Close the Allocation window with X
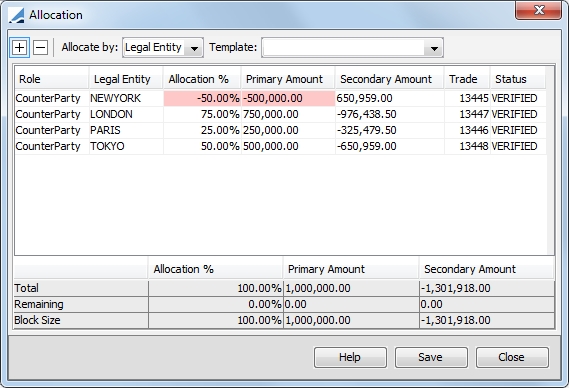 [539, 10]
